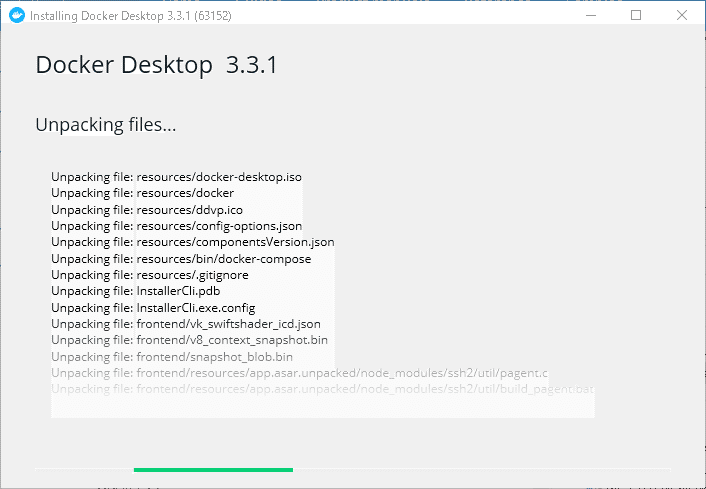Click the 'Installing Docker Desktop 3.3.1 (63152)' title text
This screenshot has width=706, height=489.
[131, 16]
